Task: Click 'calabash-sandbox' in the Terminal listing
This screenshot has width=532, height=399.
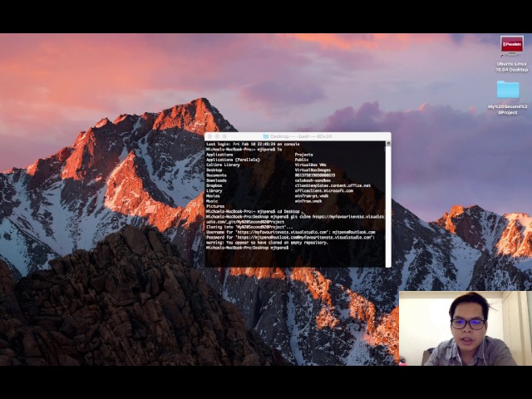Action: coord(313,180)
